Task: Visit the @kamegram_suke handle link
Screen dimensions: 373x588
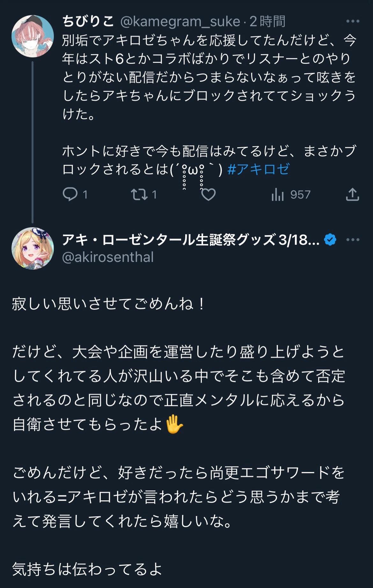Action: (180, 21)
